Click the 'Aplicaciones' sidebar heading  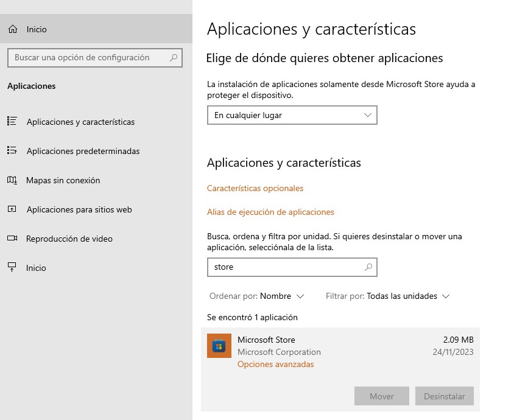coord(32,86)
